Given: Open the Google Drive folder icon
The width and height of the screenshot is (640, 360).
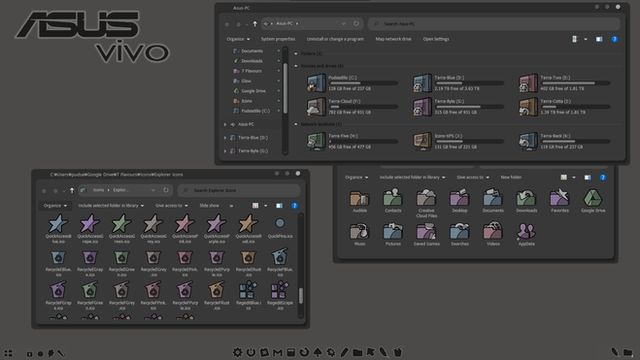Looking at the screenshot, I should click(593, 198).
